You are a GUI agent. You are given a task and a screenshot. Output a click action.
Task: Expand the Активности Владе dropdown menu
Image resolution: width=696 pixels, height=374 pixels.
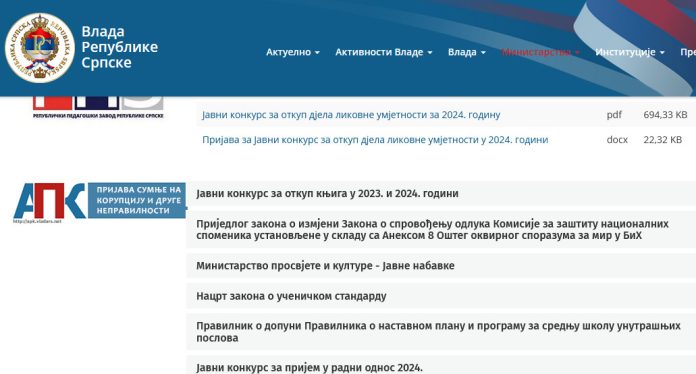(x=384, y=52)
